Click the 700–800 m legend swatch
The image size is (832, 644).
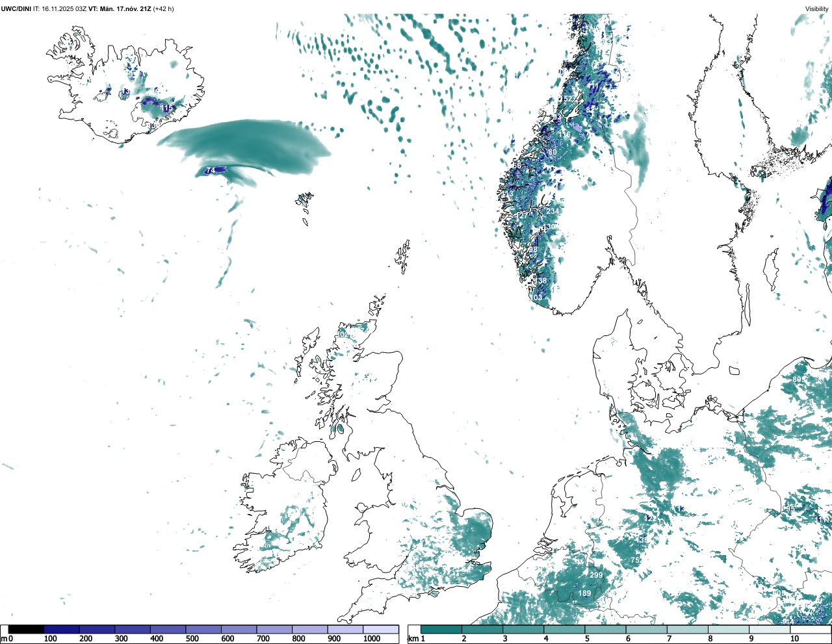tap(274, 629)
